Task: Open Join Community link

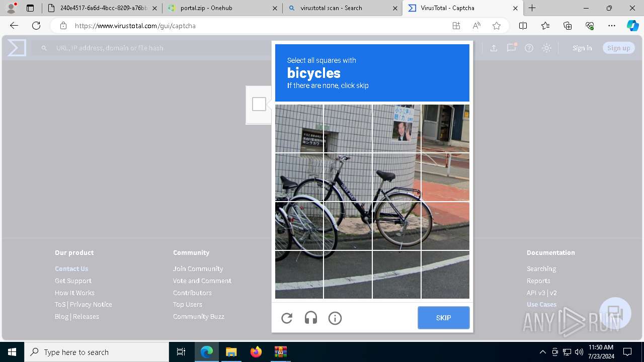Action: [198, 268]
